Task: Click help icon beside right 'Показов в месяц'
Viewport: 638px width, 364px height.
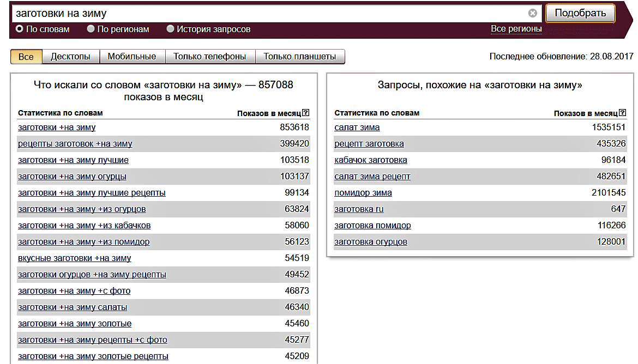Action: pos(622,113)
